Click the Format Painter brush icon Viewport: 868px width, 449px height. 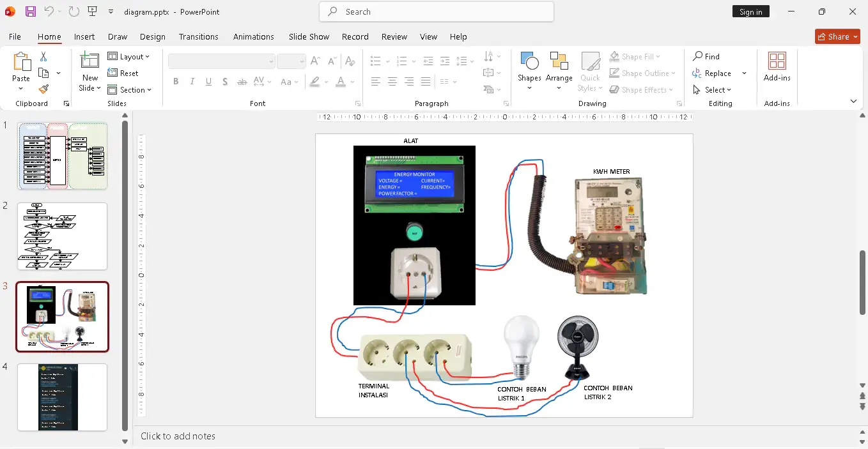(x=43, y=89)
